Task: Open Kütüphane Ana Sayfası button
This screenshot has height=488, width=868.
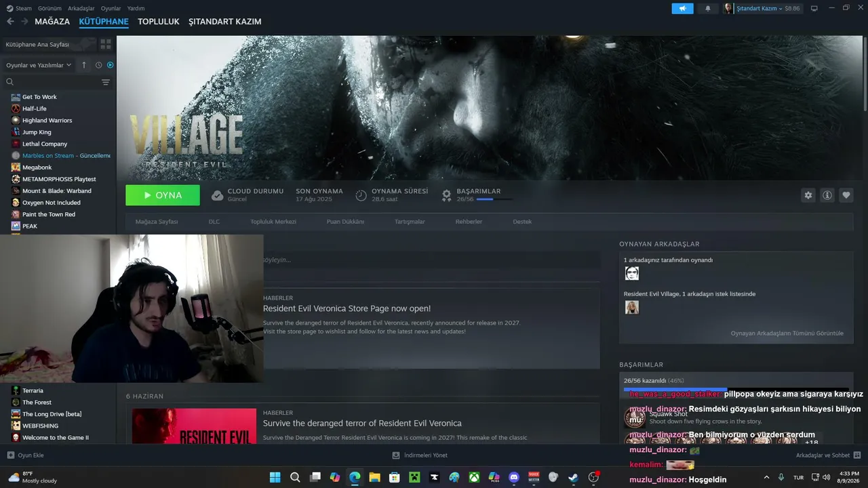Action: [49, 44]
